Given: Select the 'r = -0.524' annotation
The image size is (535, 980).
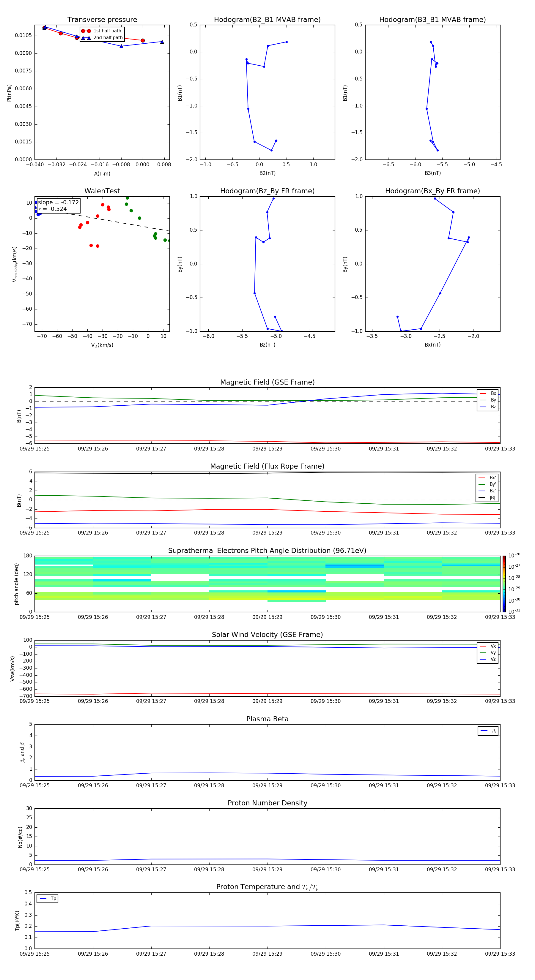Looking at the screenshot, I should coord(53,209).
